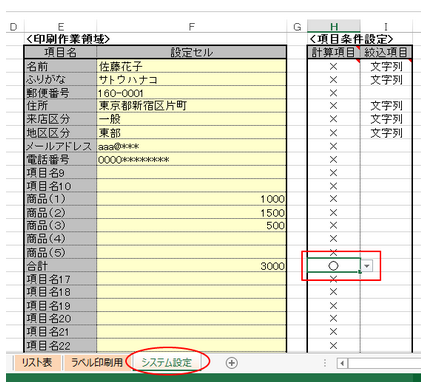Click the 500 value for 商品(3)
Viewport: 426px width, 387px height.
191,226
